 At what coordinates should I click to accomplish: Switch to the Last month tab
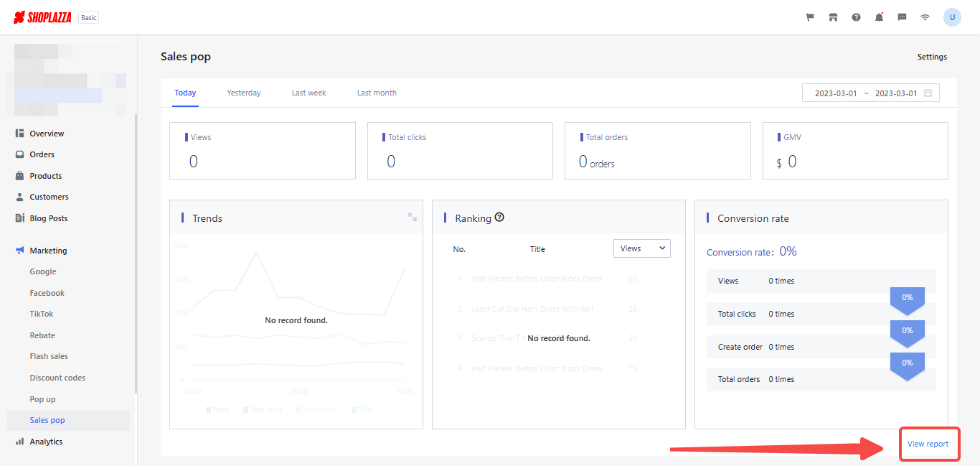[x=377, y=93]
